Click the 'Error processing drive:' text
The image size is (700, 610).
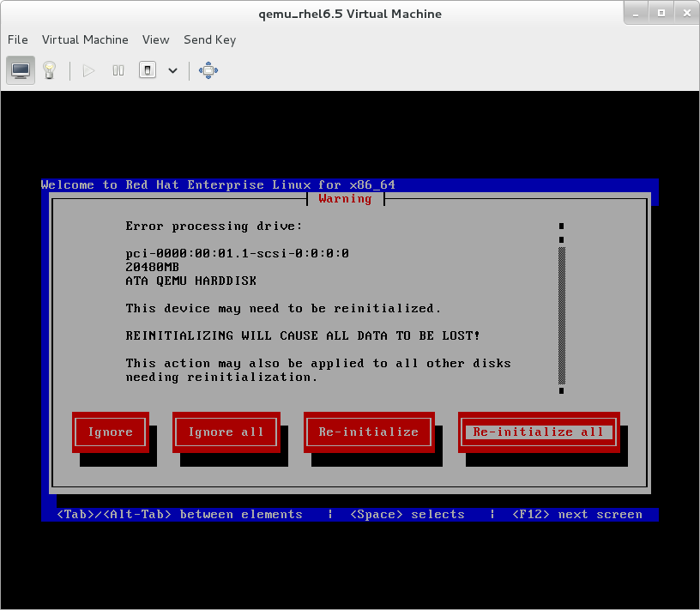point(214,226)
